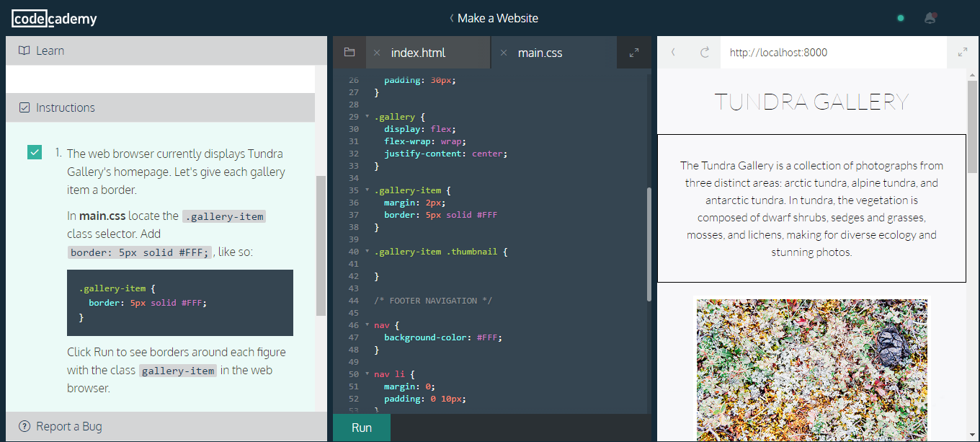Expand the code editor to fullscreen
The height and width of the screenshot is (442, 980).
pyautogui.click(x=634, y=53)
